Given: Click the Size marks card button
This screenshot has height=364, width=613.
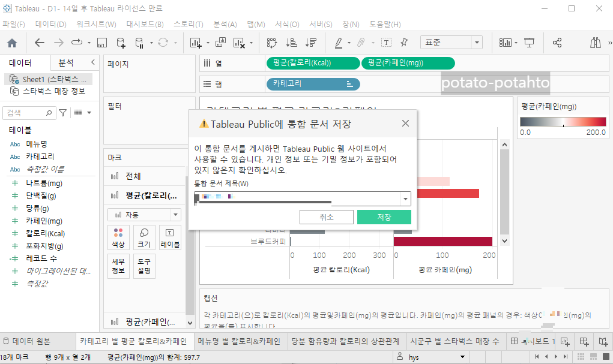Looking at the screenshot, I should pos(144,237).
